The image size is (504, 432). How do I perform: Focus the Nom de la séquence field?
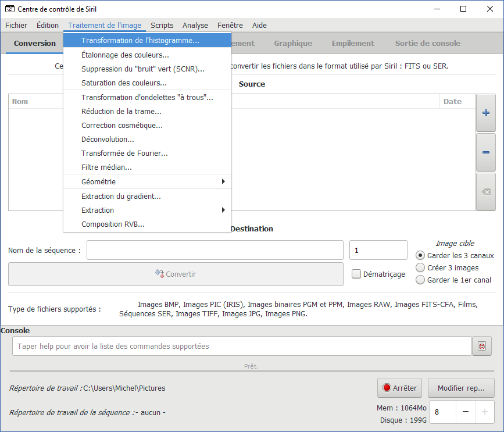pyautogui.click(x=215, y=250)
